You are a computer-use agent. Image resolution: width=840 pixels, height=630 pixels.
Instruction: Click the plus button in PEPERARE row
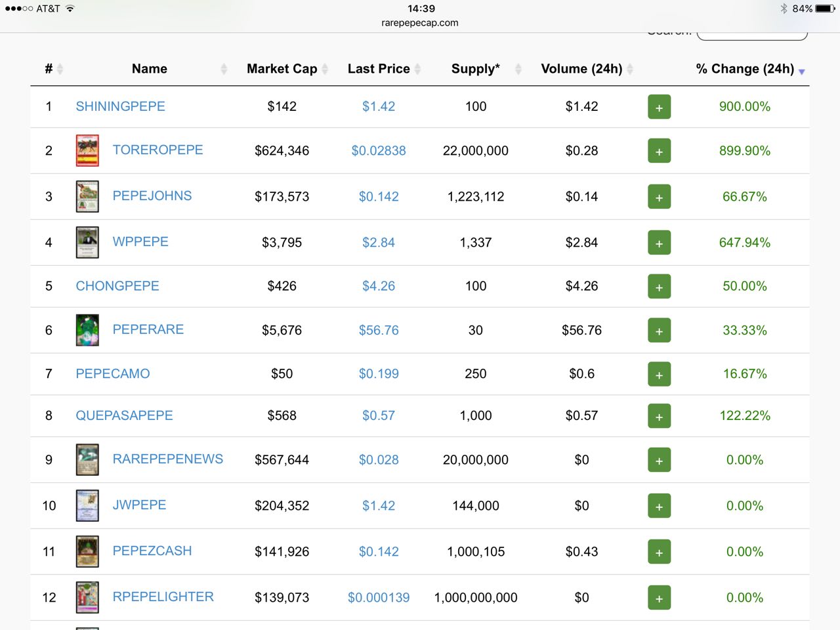pos(659,331)
